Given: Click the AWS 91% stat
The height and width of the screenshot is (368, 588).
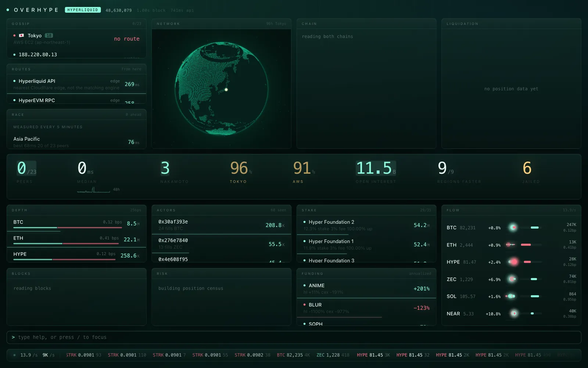Looking at the screenshot, I should (x=304, y=171).
